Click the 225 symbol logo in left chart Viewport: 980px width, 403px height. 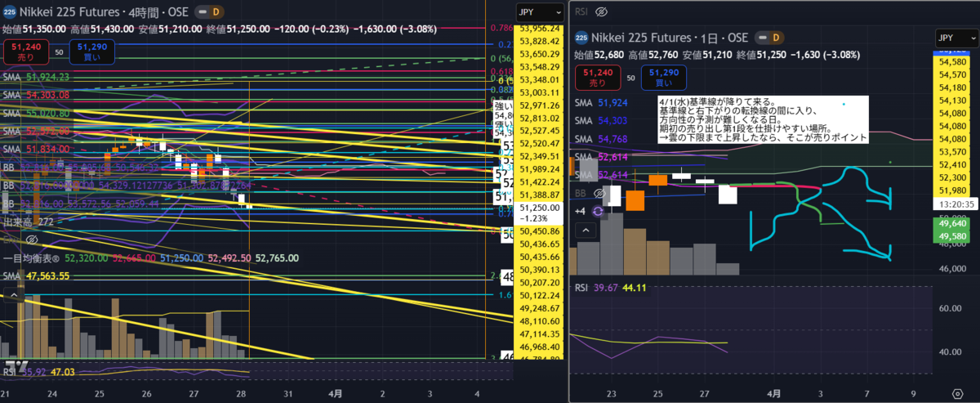(x=8, y=13)
